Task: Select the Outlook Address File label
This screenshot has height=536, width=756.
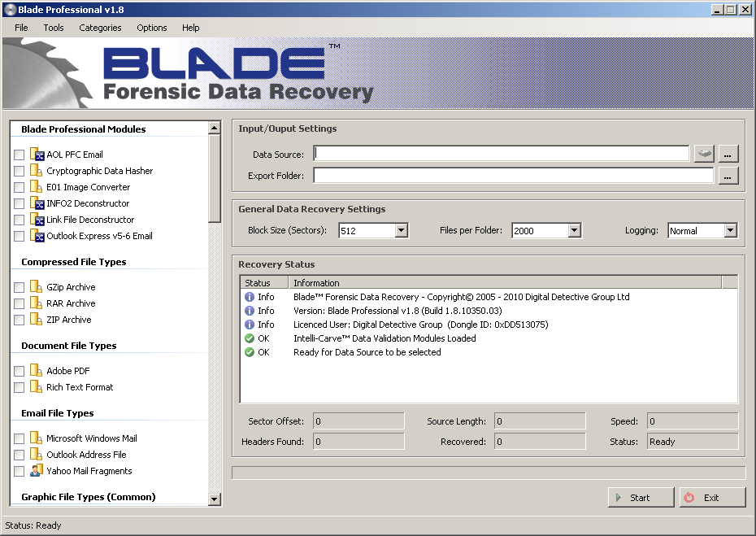Action: pyautogui.click(x=86, y=455)
